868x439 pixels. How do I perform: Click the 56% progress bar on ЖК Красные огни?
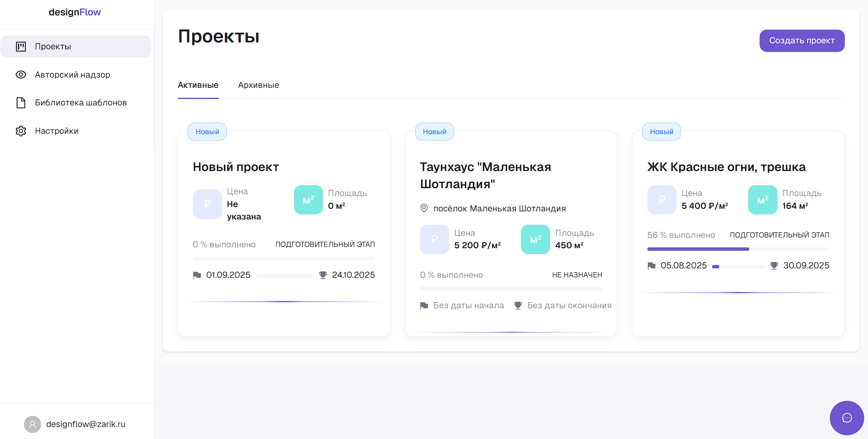[738, 249]
